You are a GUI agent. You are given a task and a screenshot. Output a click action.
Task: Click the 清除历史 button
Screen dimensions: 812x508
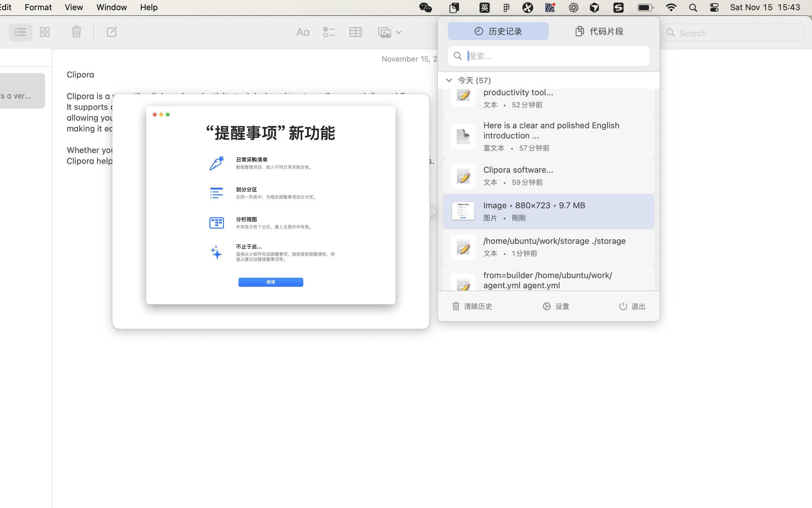click(x=472, y=306)
